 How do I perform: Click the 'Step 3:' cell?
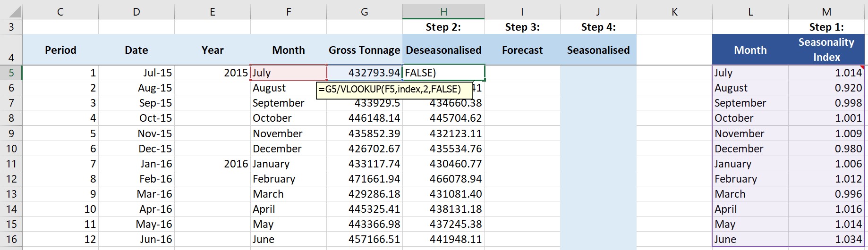pyautogui.click(x=522, y=27)
